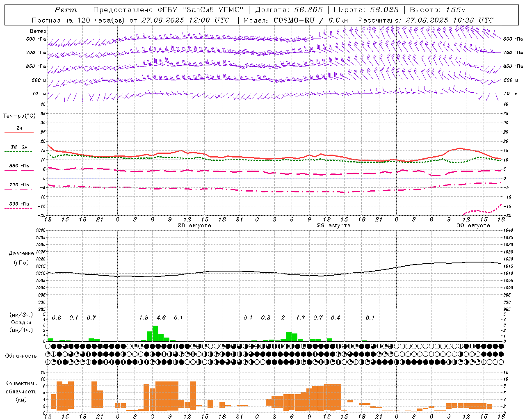Viewport: 525px width, 420px height.
Task: Click the solid red line under '2м' legend
Action: pyautogui.click(x=19, y=133)
